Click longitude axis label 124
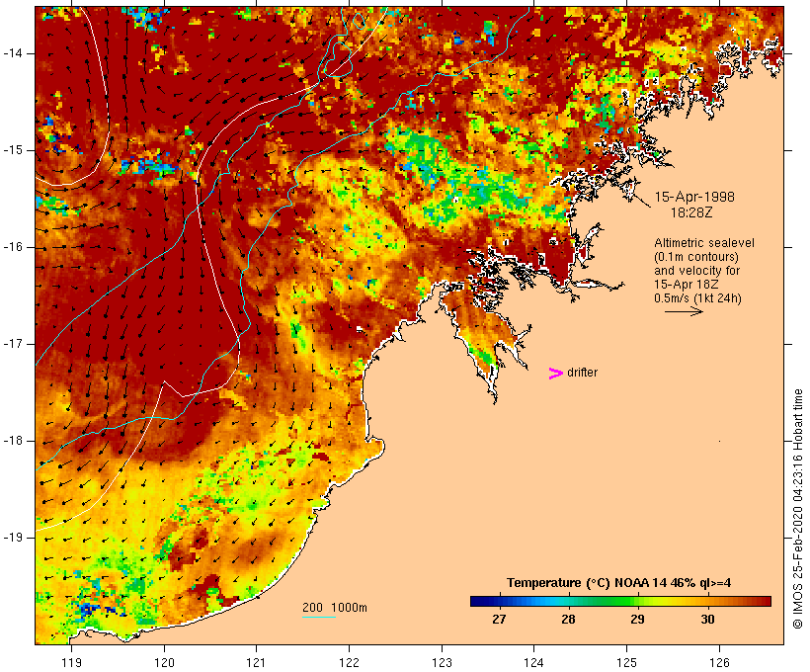Viewport: 810px width, 672px height. point(533,662)
